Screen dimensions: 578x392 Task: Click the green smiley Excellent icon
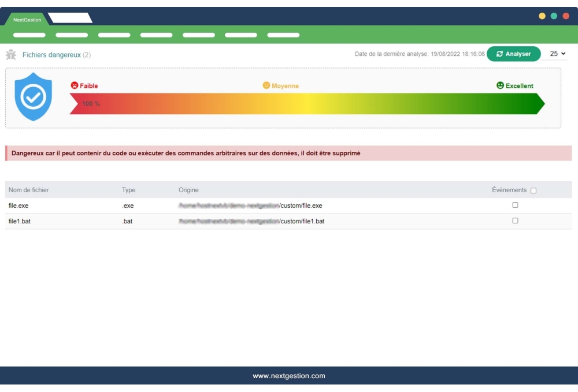[x=500, y=85]
